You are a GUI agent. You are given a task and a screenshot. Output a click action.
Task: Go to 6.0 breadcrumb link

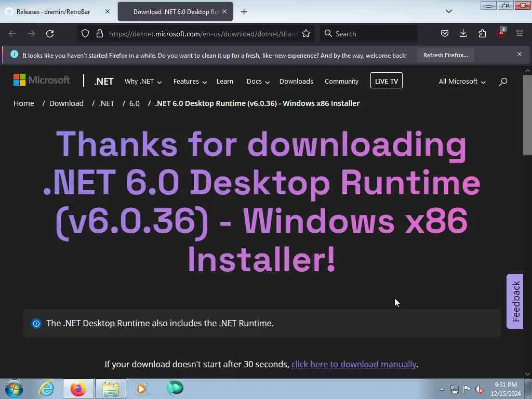coord(135,103)
